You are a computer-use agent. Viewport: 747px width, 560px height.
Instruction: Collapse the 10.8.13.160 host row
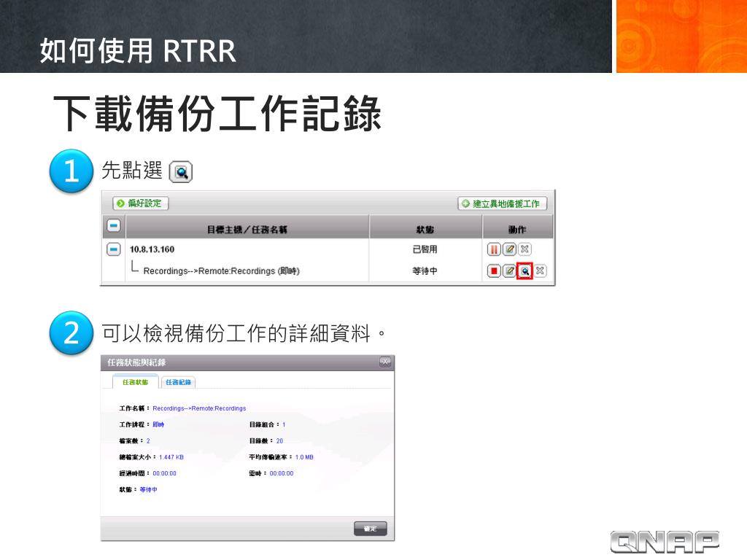[x=113, y=249]
